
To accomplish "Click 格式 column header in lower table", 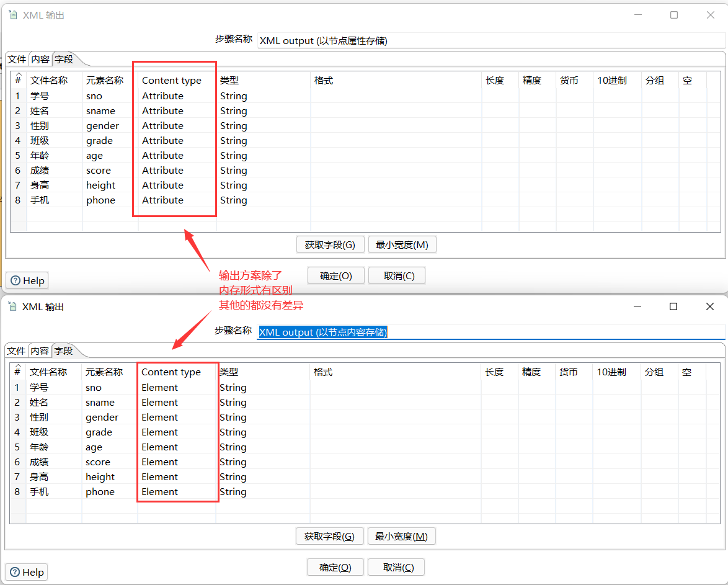I will [396, 372].
